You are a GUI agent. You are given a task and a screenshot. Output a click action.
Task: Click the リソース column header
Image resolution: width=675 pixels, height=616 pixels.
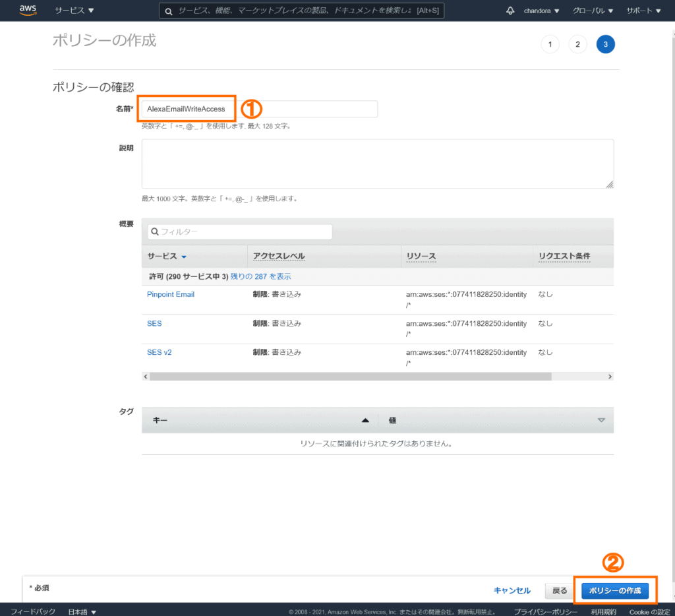(421, 257)
